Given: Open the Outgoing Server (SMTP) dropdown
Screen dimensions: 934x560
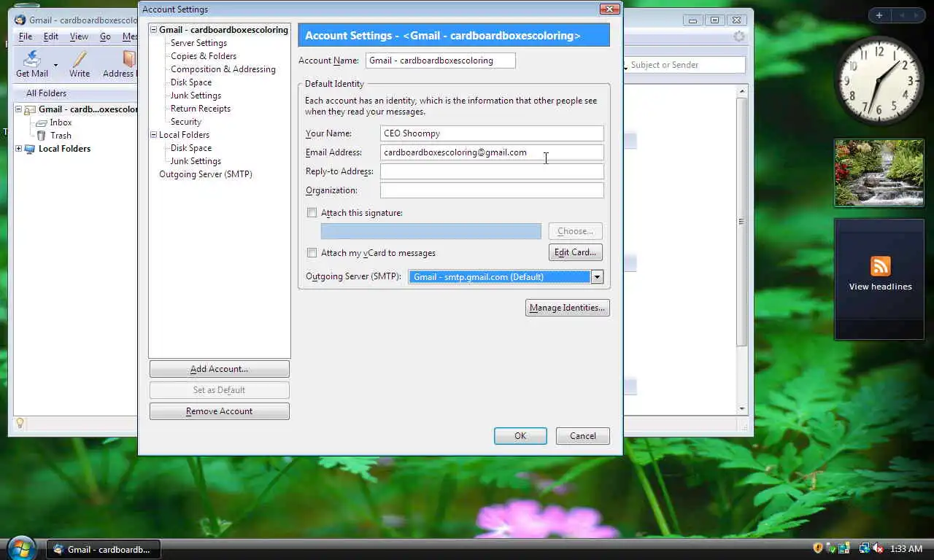Looking at the screenshot, I should coord(506,277).
